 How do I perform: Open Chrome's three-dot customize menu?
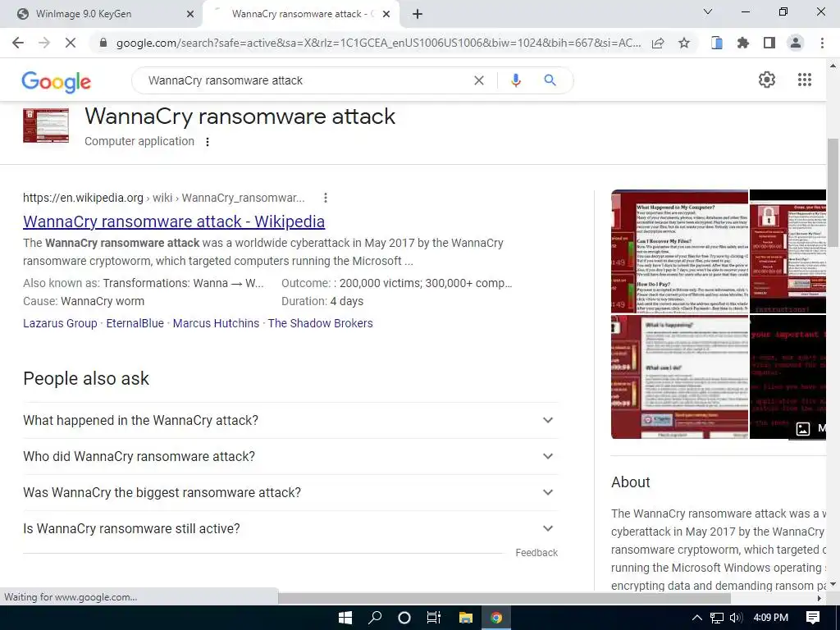click(x=822, y=43)
